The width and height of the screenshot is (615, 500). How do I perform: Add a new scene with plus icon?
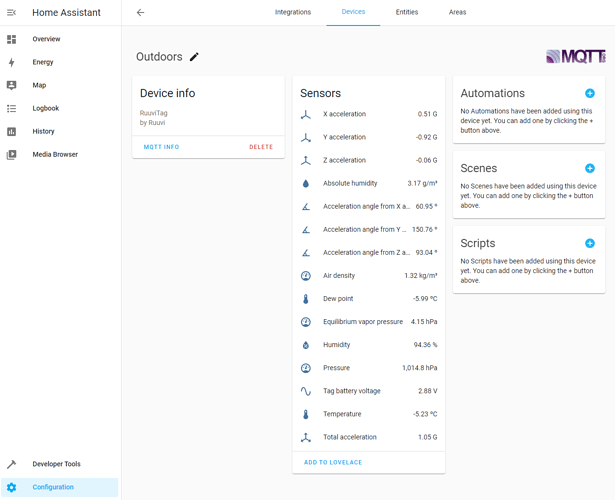(590, 168)
